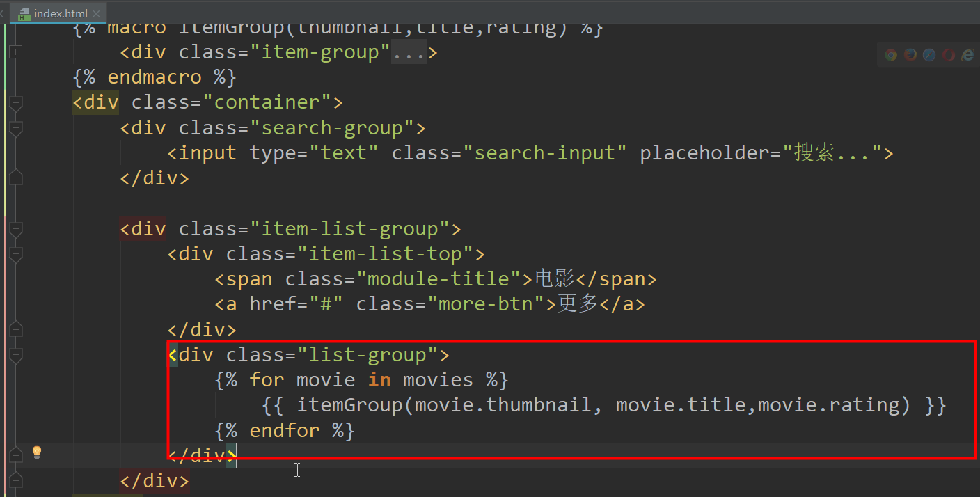This screenshot has width=980, height=497.
Task: Collapse the item-list-top div fold marker
Action: click(15, 254)
